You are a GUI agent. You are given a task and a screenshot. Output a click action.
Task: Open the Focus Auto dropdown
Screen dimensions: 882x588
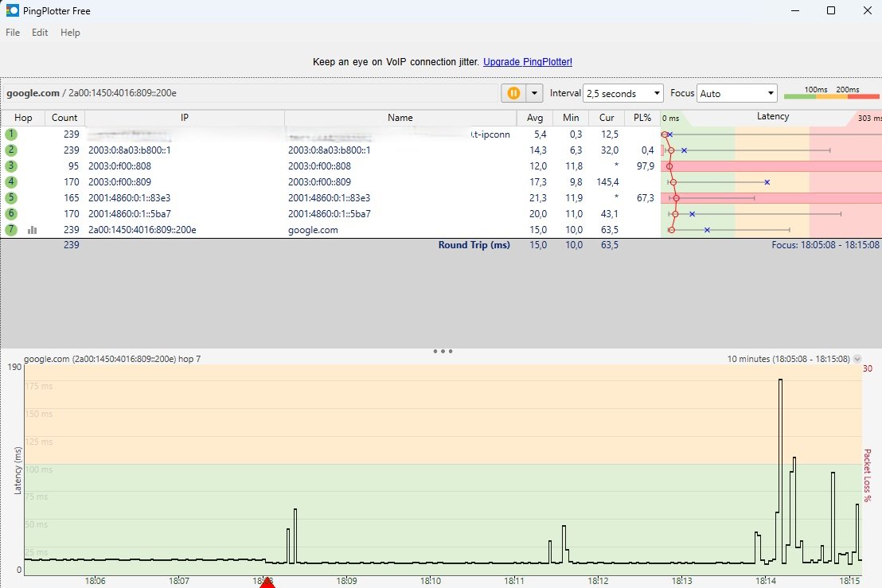[737, 93]
